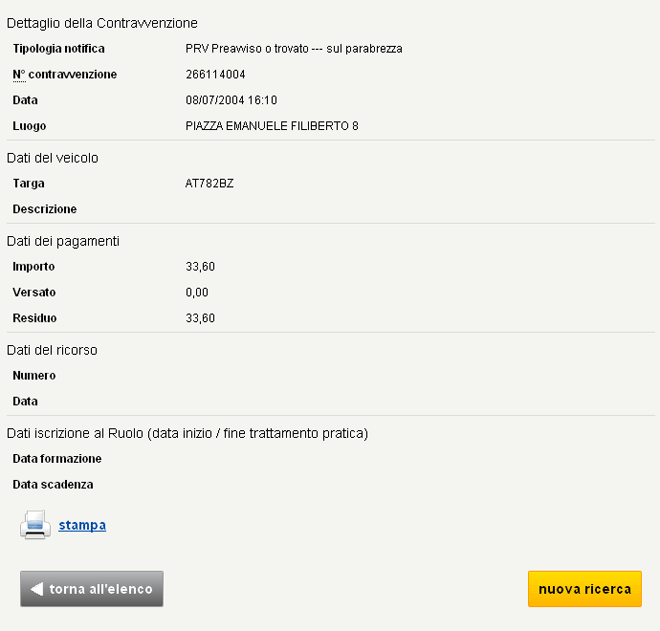Click the Versato amount 0,00
Image resolution: width=660 pixels, height=631 pixels.
(198, 293)
